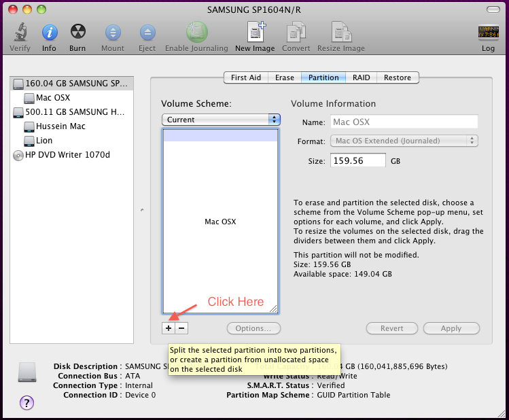
Task: Select HP DVD Writer 1070d
Action: (x=72, y=155)
